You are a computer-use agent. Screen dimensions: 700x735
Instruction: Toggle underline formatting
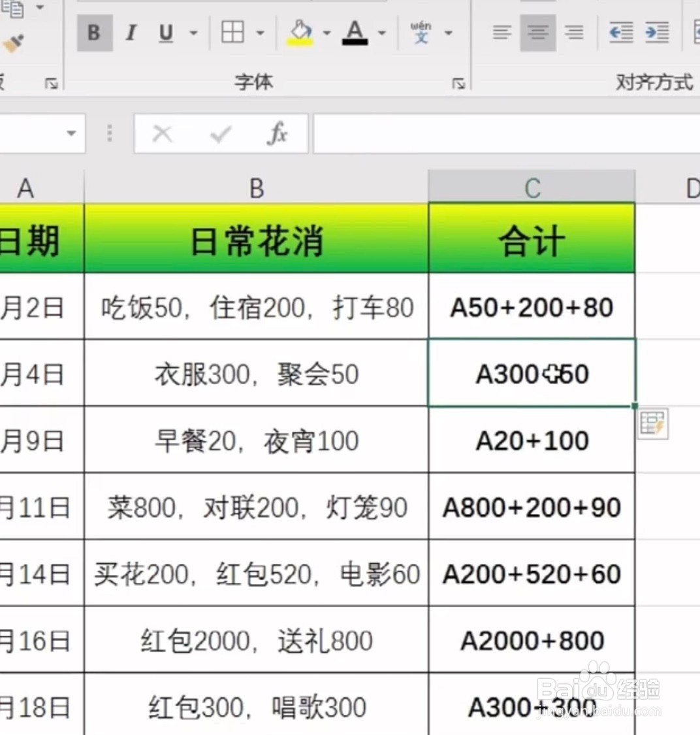click(165, 33)
